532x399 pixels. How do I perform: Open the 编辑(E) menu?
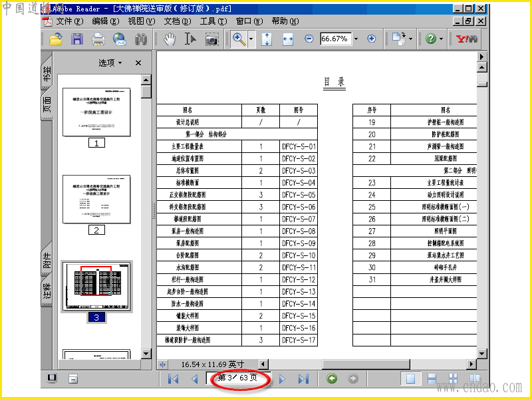coord(106,21)
